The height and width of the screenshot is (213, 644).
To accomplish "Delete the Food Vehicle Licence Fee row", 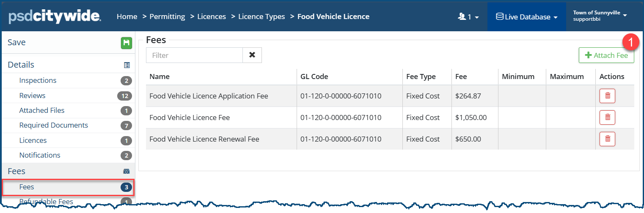I will (607, 117).
